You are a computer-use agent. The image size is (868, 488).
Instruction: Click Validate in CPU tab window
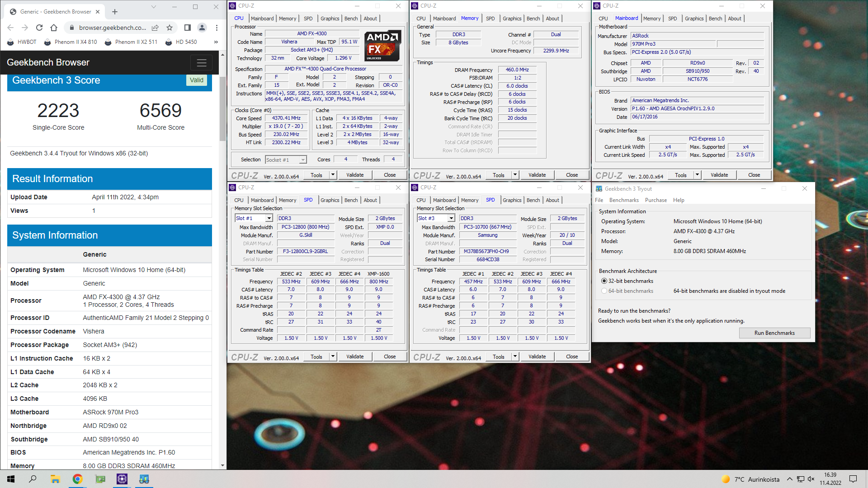(x=355, y=175)
